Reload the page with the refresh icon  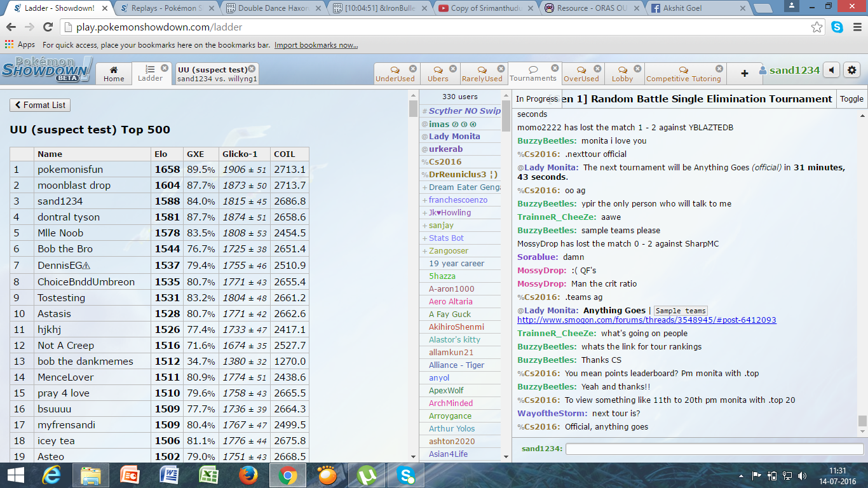tap(48, 27)
